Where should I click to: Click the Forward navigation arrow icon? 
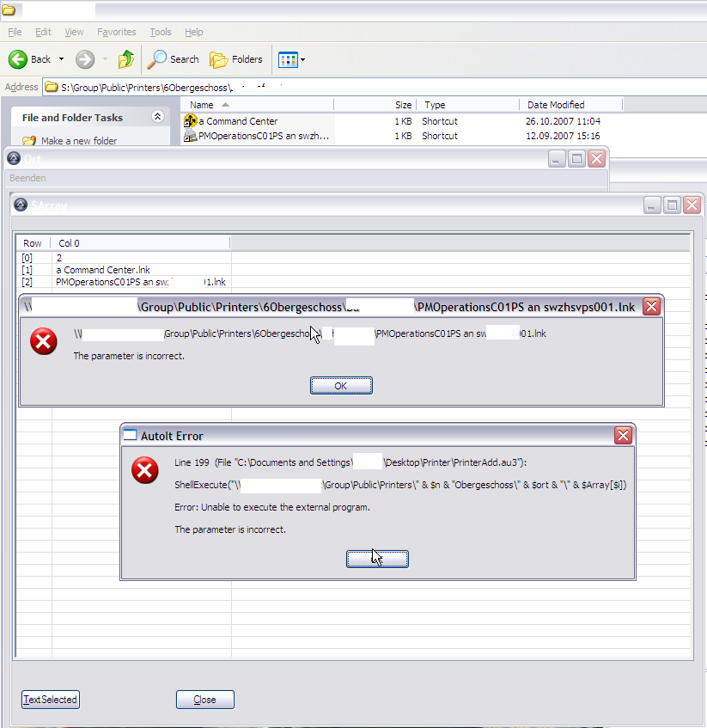(x=84, y=59)
